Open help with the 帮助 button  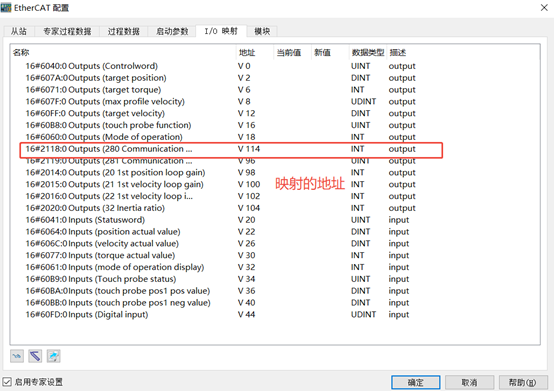click(523, 382)
